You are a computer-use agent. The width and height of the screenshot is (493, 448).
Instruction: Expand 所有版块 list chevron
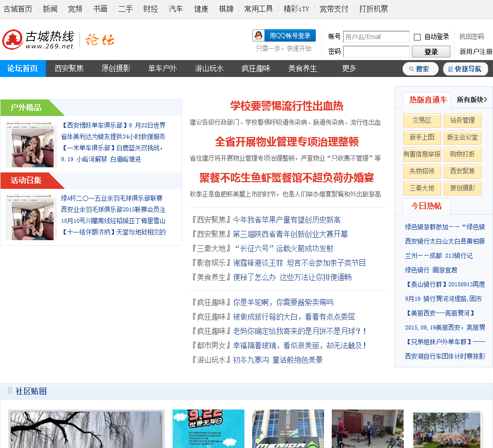(485, 100)
